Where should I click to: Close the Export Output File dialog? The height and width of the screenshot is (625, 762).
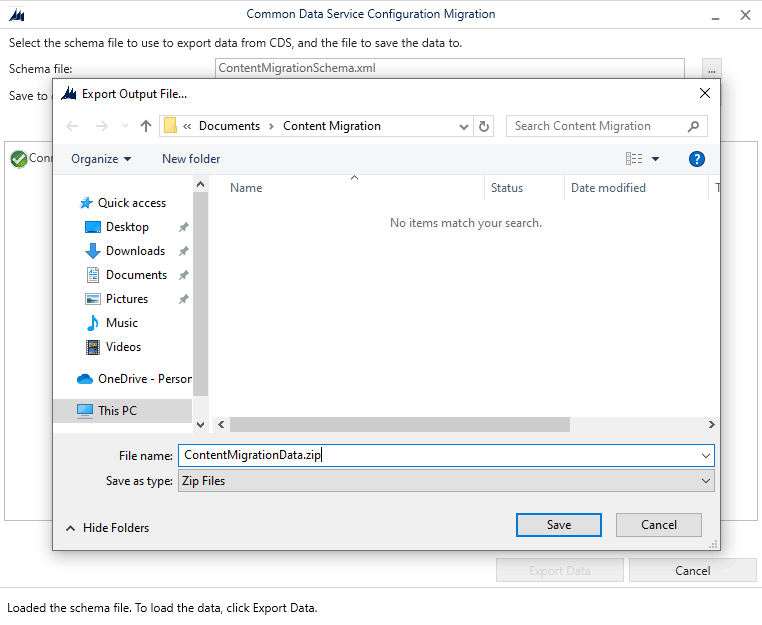click(x=705, y=93)
